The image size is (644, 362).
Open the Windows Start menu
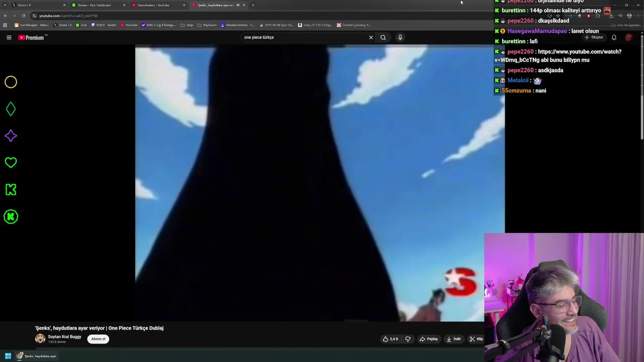(x=8, y=356)
